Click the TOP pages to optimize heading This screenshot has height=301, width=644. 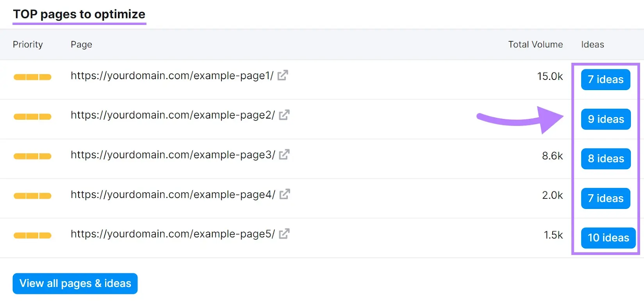click(79, 14)
